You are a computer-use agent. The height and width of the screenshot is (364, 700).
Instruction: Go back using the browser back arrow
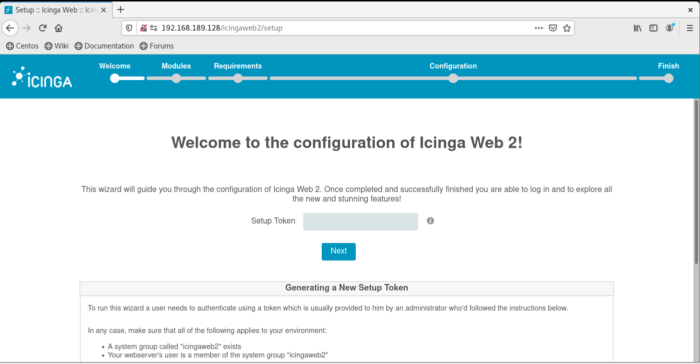(x=10, y=28)
